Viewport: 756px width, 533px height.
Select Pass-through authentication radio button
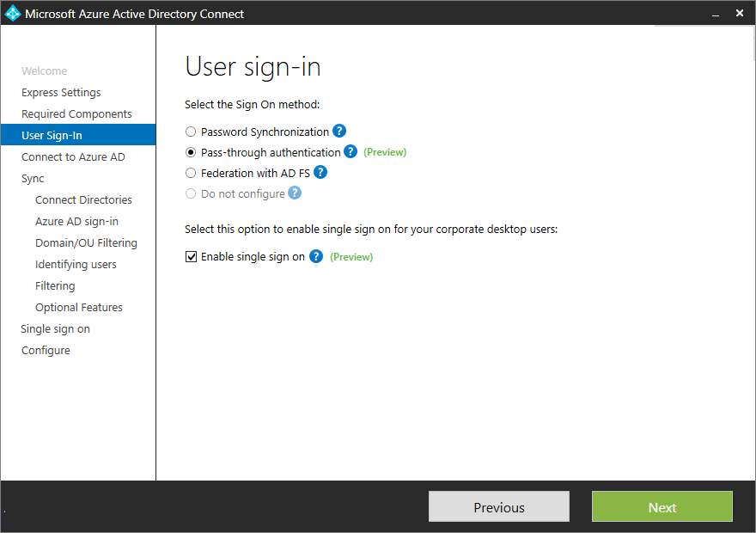pyautogui.click(x=191, y=152)
